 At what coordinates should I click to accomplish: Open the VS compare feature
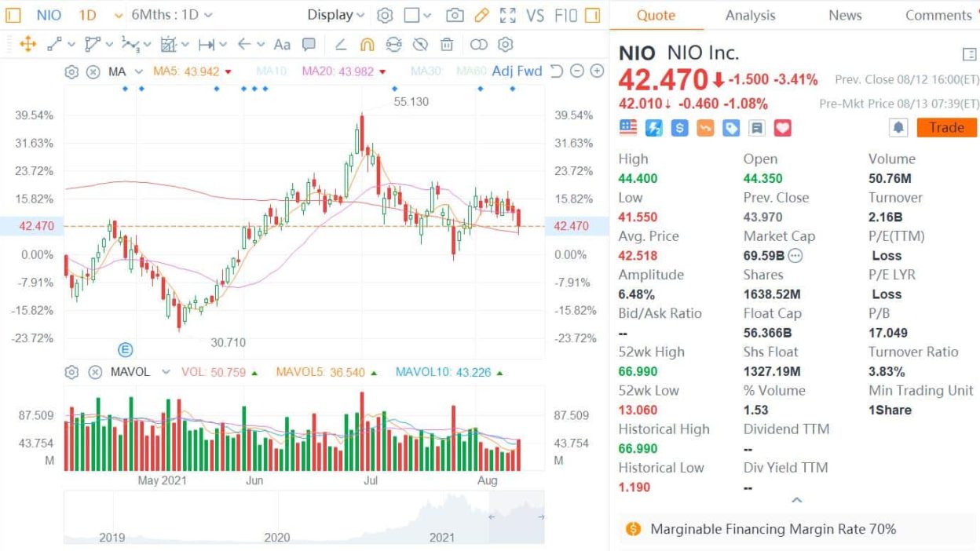click(x=535, y=15)
